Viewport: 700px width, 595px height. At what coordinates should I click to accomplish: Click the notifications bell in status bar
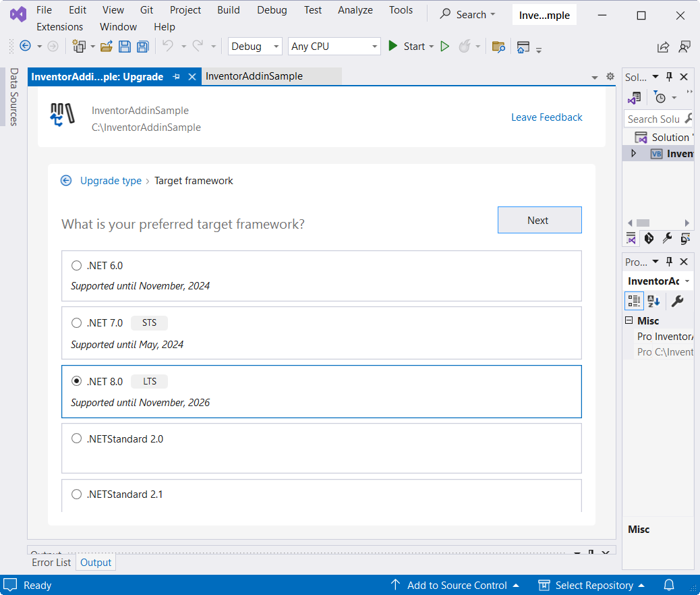[669, 585]
